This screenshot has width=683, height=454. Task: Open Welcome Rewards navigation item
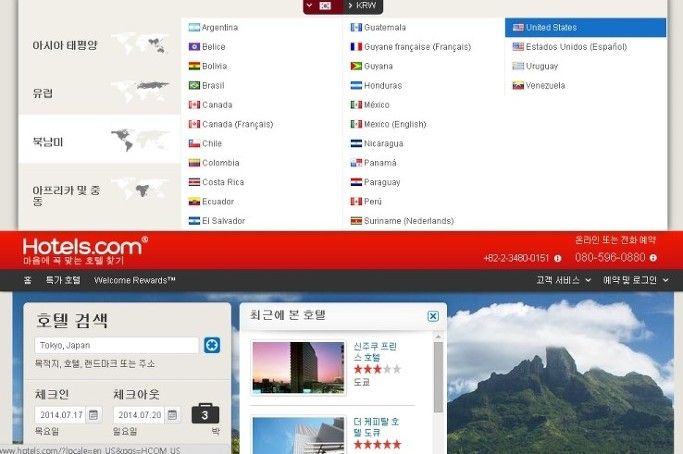[135, 280]
